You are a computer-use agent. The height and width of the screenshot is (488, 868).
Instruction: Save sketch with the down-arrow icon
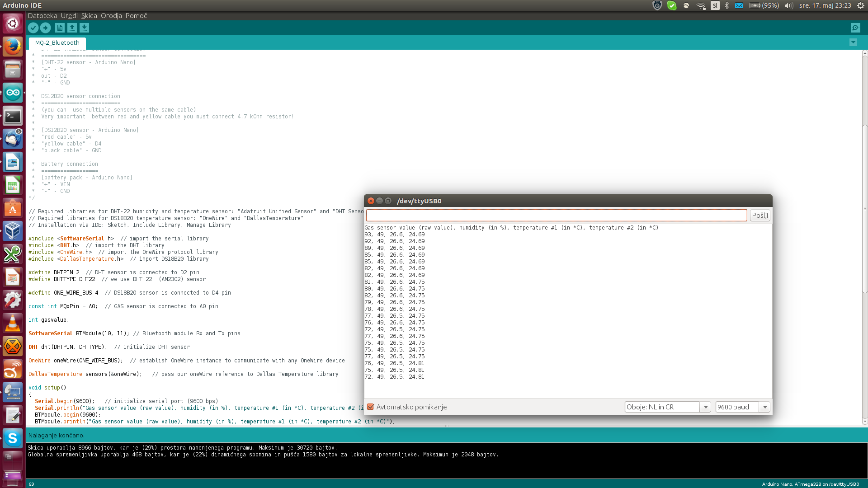coord(84,28)
